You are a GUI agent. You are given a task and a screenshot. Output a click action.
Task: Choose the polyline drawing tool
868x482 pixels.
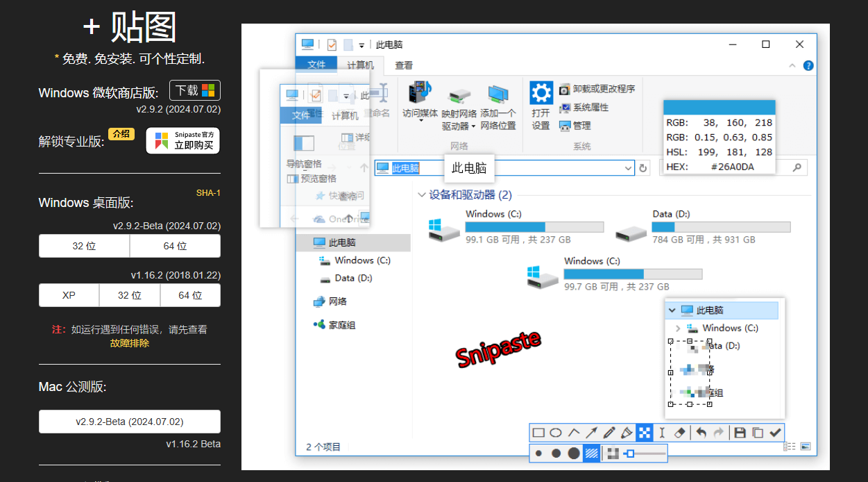coord(574,433)
